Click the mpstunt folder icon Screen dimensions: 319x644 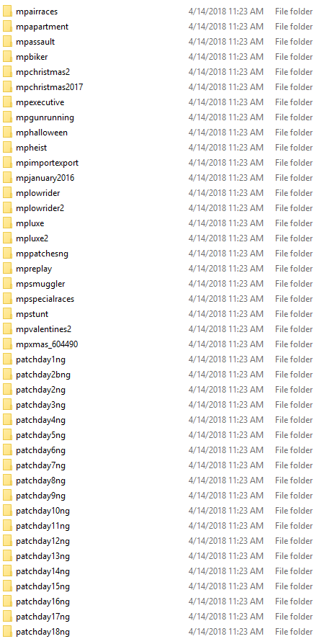7,314
